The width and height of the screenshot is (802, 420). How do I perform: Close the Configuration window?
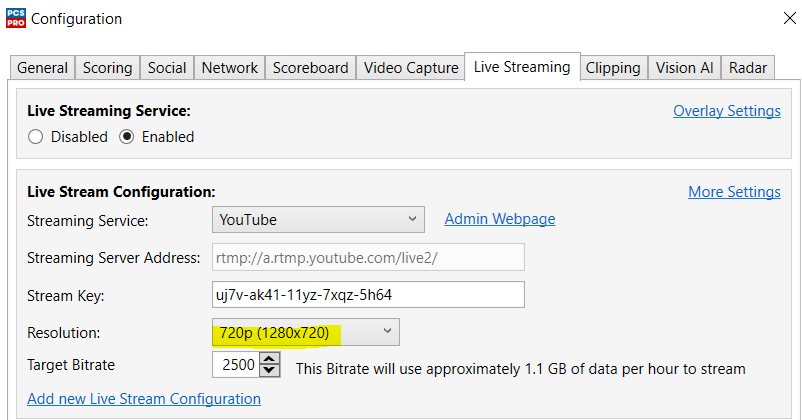point(780,17)
